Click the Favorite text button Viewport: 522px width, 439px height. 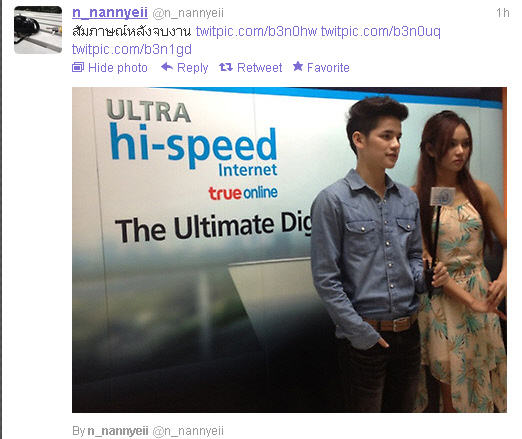pos(328,68)
